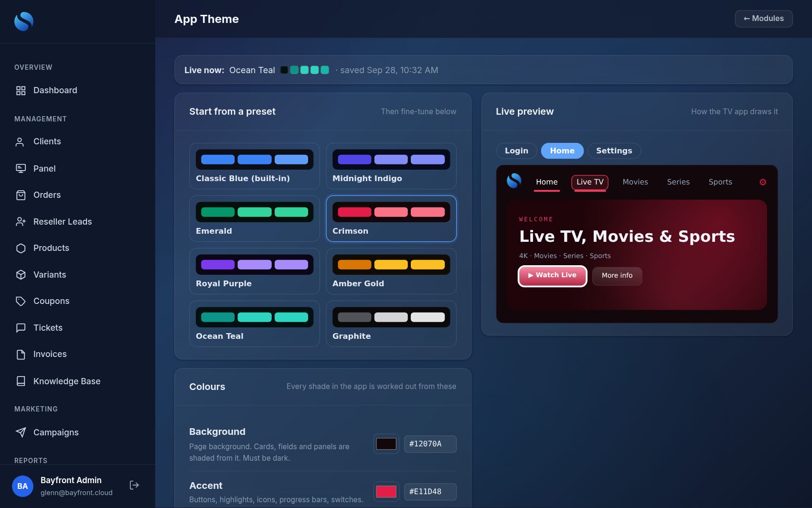Click the Panel monitor icon
The height and width of the screenshot is (508, 812).
[x=21, y=168]
